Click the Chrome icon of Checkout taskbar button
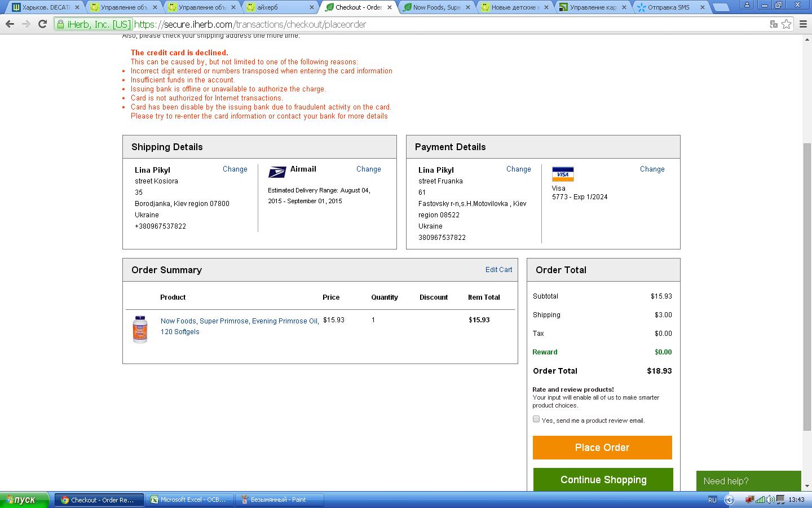This screenshot has width=812, height=508. point(65,500)
